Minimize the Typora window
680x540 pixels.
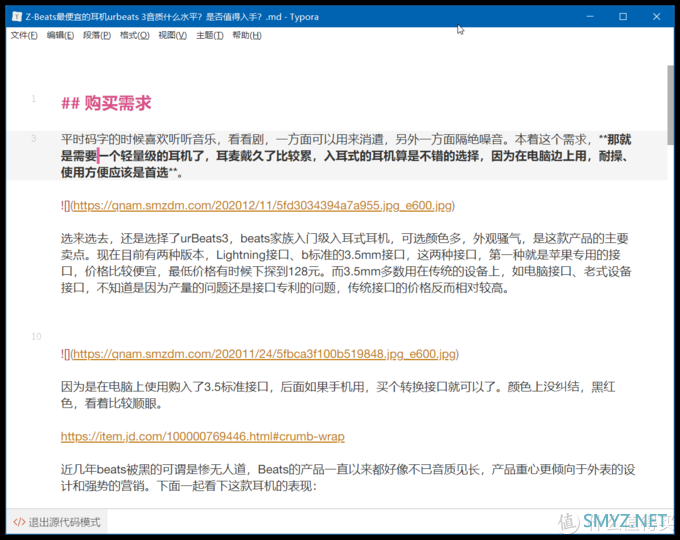click(590, 16)
